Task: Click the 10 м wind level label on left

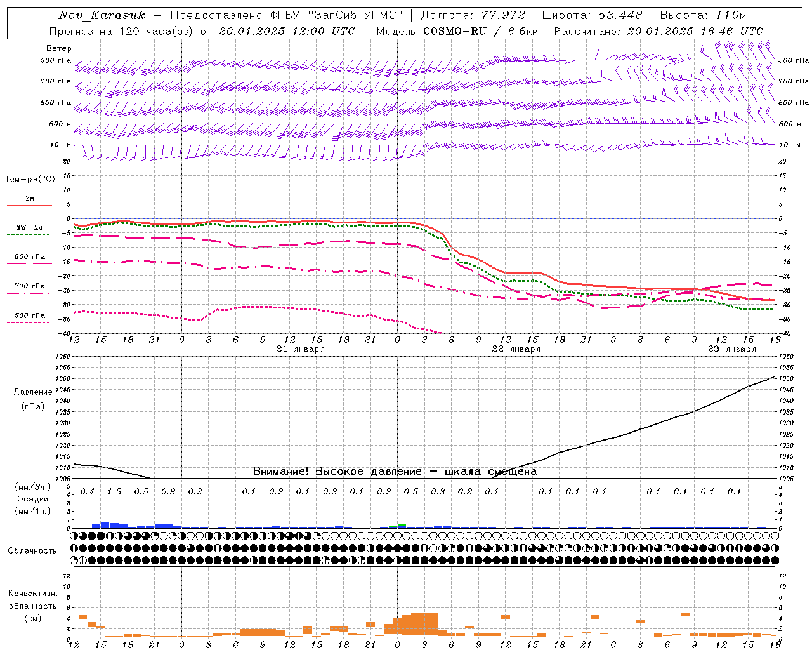Action: (61, 145)
